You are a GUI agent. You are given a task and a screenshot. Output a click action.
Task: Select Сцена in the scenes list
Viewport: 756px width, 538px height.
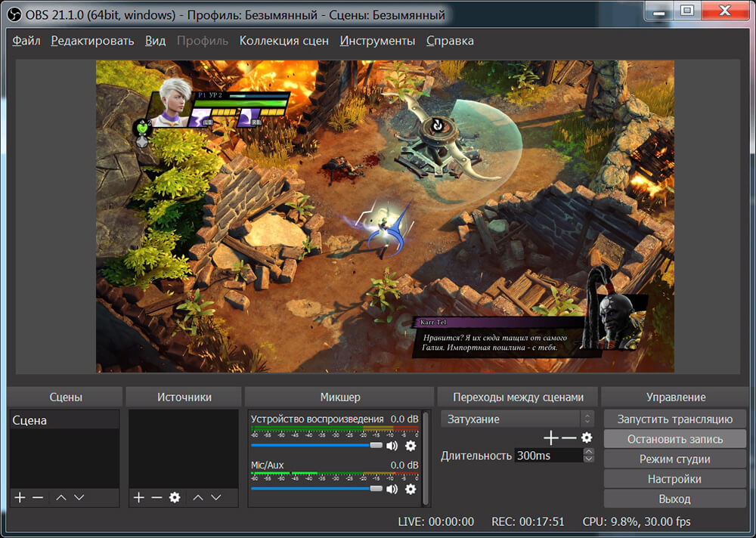point(30,420)
